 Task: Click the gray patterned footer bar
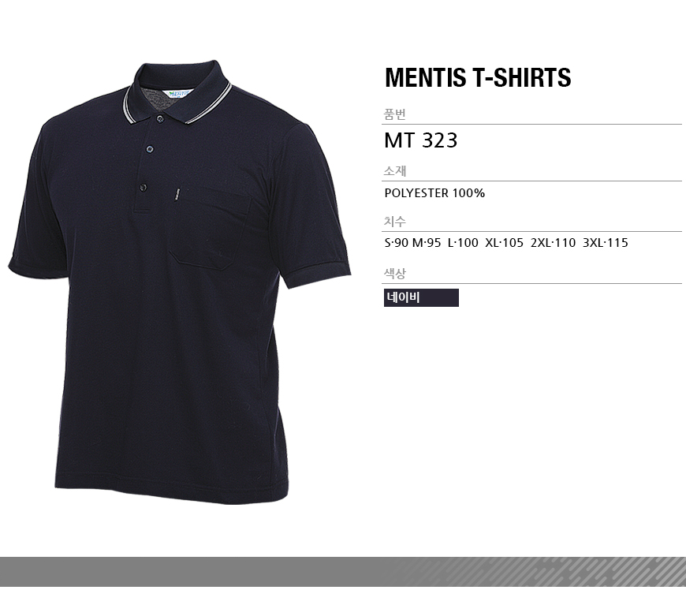coord(343,571)
